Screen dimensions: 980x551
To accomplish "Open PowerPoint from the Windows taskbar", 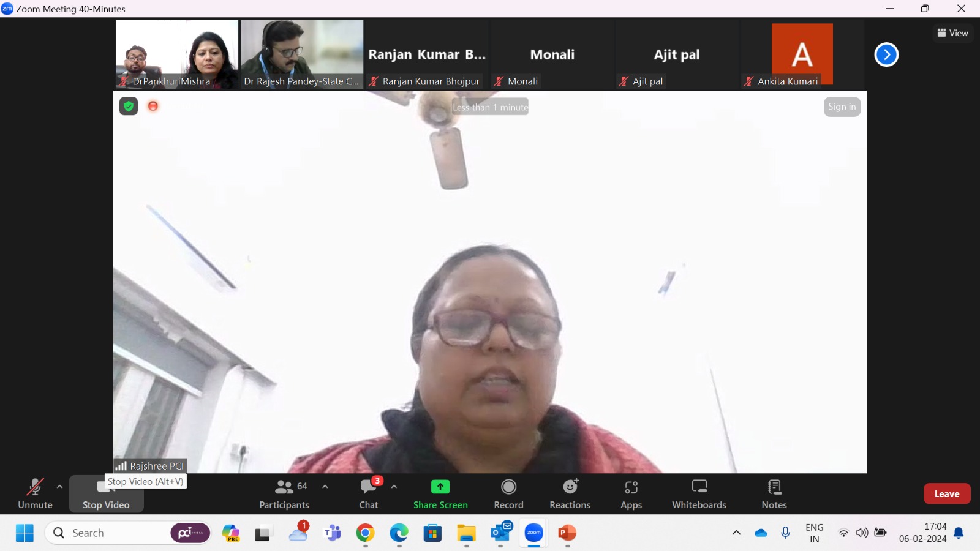I will (567, 533).
